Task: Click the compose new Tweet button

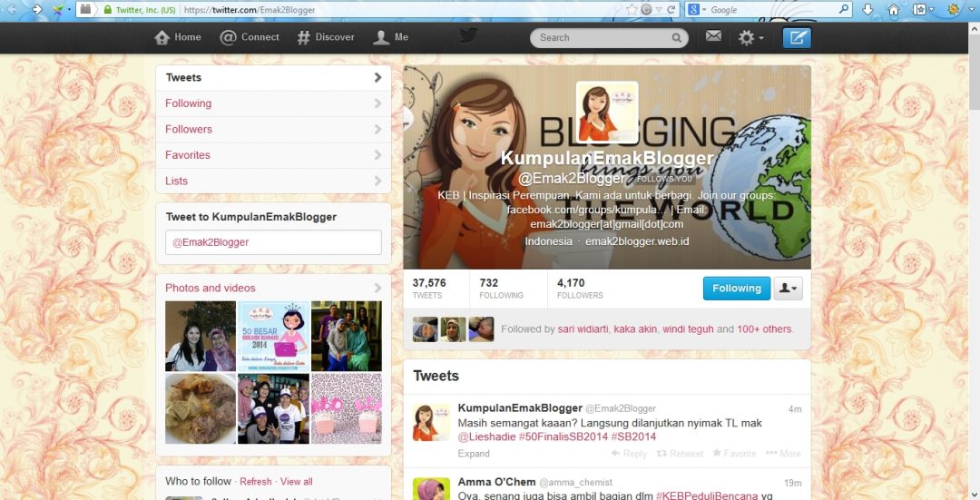Action: coord(797,37)
